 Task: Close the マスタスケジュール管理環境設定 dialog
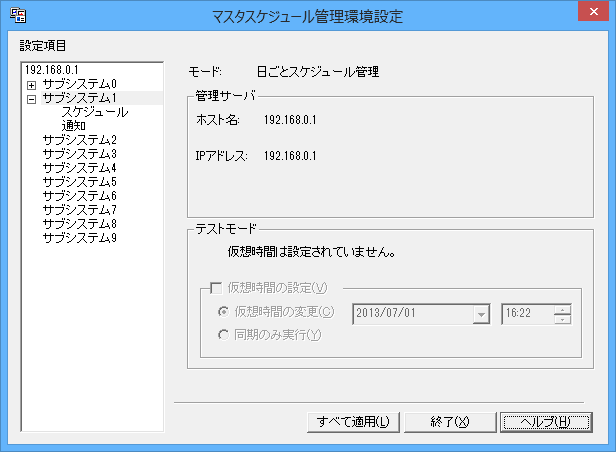pos(593,11)
